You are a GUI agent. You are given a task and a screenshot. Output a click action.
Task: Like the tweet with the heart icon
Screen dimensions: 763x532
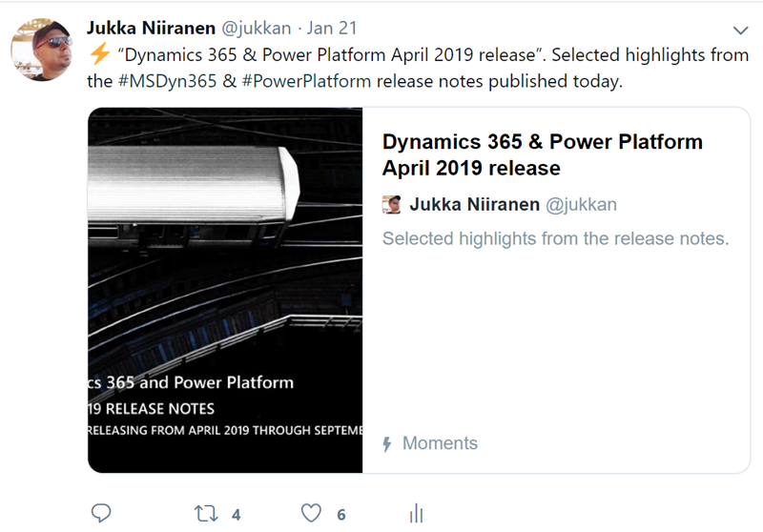(x=312, y=514)
